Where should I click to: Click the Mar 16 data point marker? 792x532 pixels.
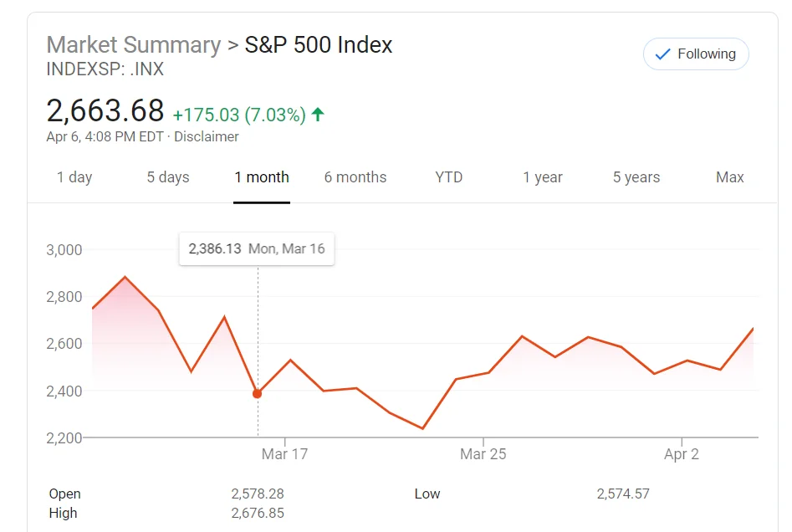point(257,394)
